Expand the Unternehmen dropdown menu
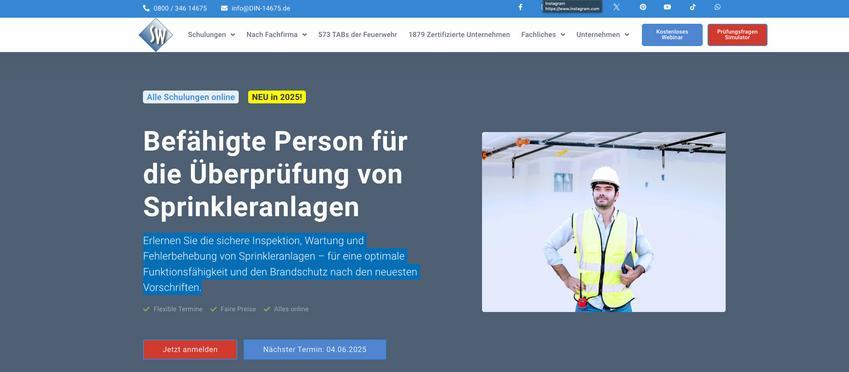849x372 pixels. point(603,35)
